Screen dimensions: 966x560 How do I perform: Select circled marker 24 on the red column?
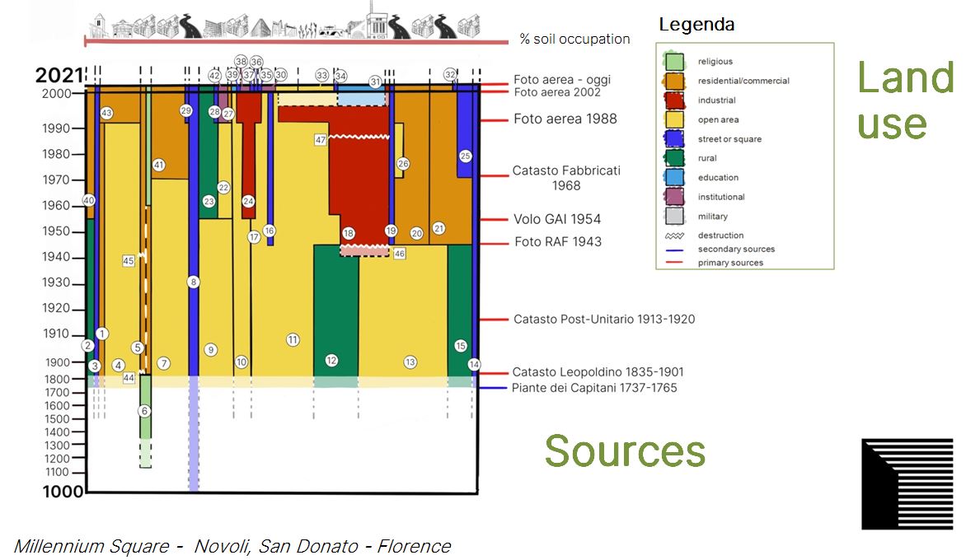[x=248, y=201]
